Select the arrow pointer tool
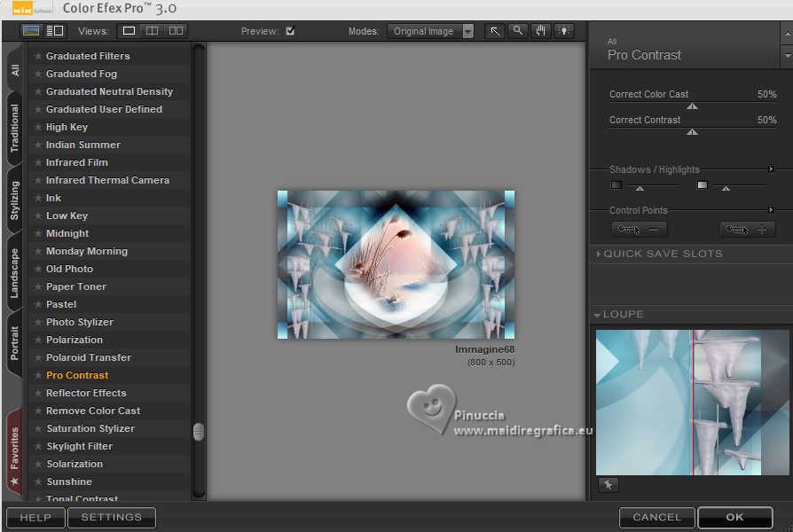This screenshot has height=532, width=793. 495,31
